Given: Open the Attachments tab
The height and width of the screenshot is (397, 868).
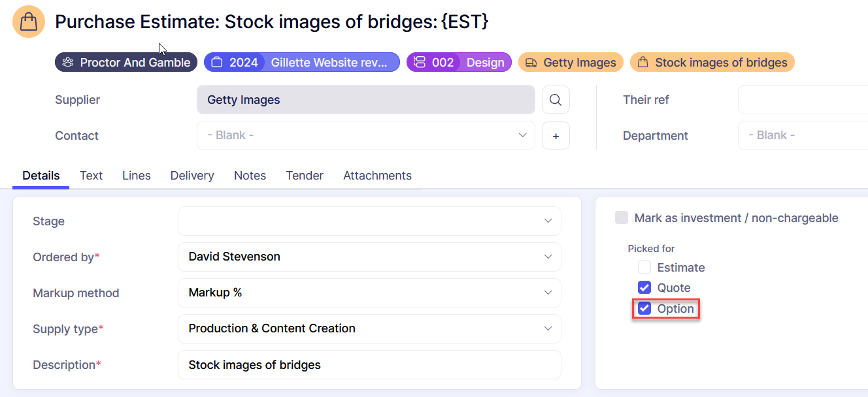Looking at the screenshot, I should coord(377,176).
